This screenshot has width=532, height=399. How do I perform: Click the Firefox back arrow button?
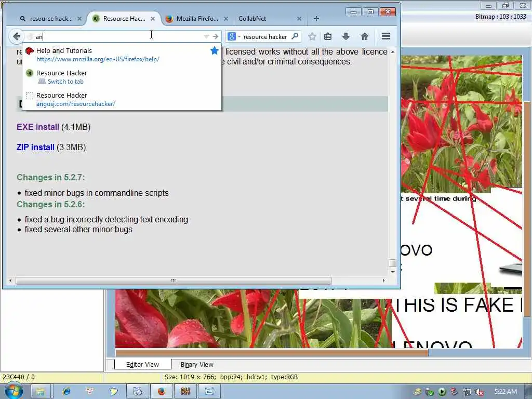[x=16, y=36]
